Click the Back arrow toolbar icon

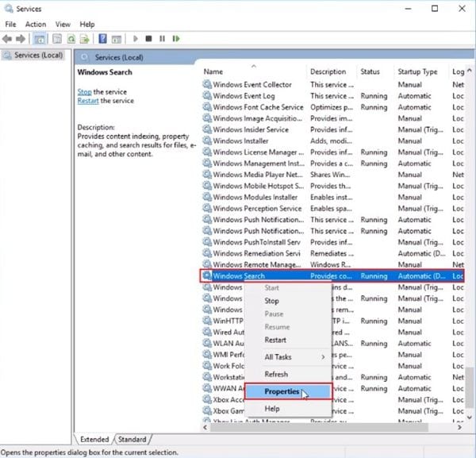click(x=6, y=39)
